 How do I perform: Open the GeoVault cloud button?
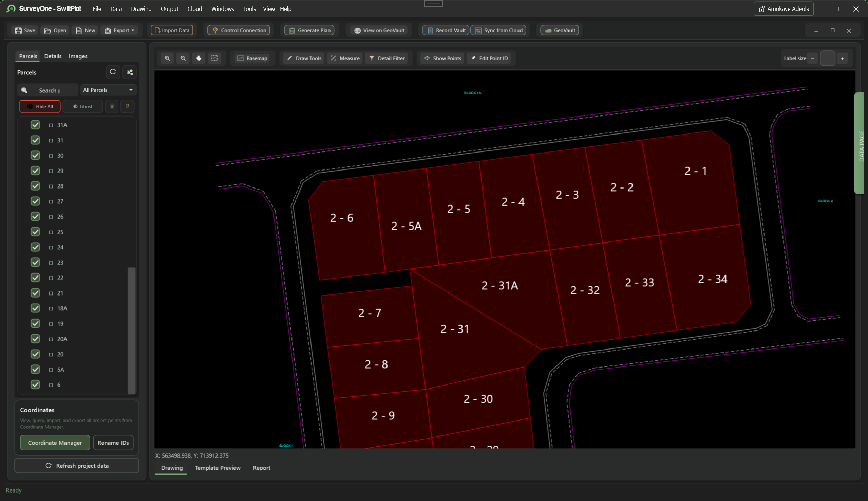[560, 30]
